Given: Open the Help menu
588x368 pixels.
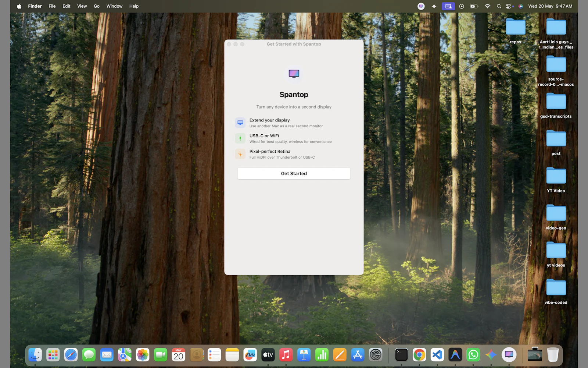Looking at the screenshot, I should 134,6.
